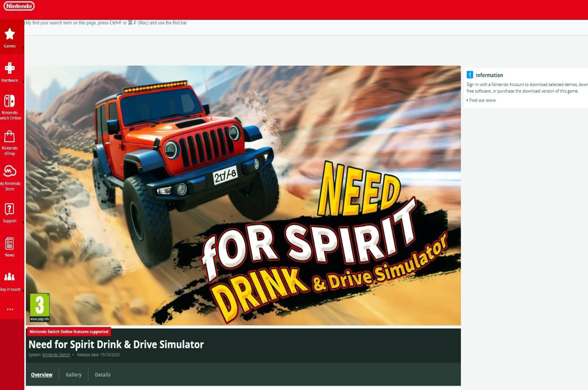The width and height of the screenshot is (588, 390).
Task: Switch to the Details tab
Action: (103, 375)
